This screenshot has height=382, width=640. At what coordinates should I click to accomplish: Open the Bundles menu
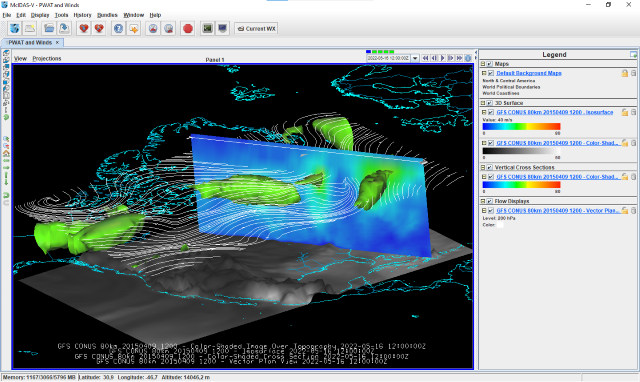point(107,15)
